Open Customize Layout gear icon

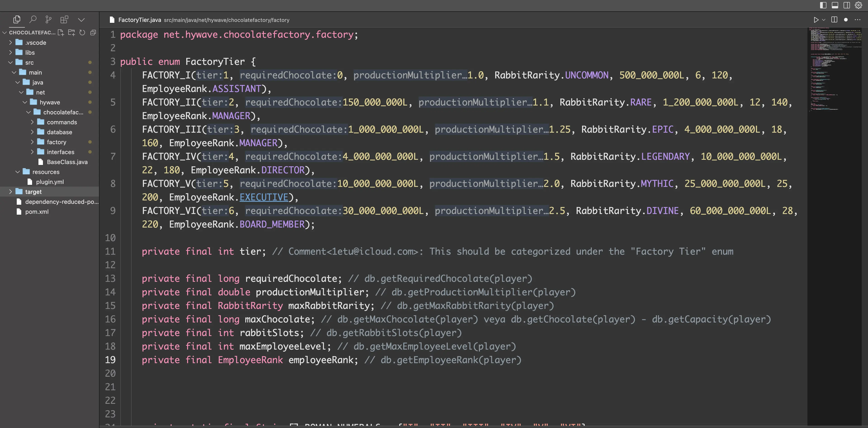pyautogui.click(x=859, y=5)
